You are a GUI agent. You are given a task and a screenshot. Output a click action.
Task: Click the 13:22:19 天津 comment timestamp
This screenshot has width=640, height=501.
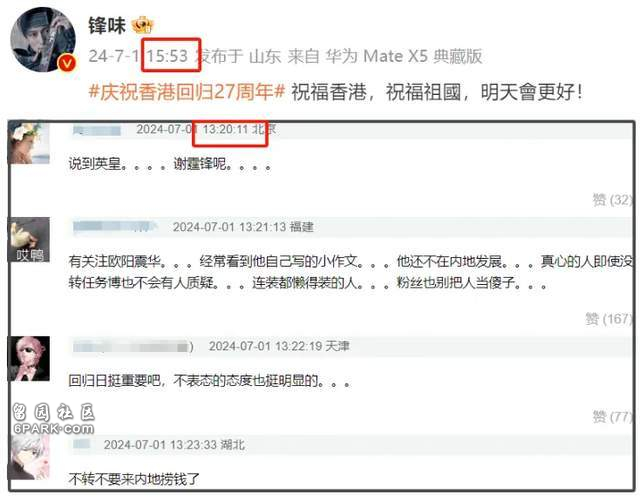tap(279, 346)
